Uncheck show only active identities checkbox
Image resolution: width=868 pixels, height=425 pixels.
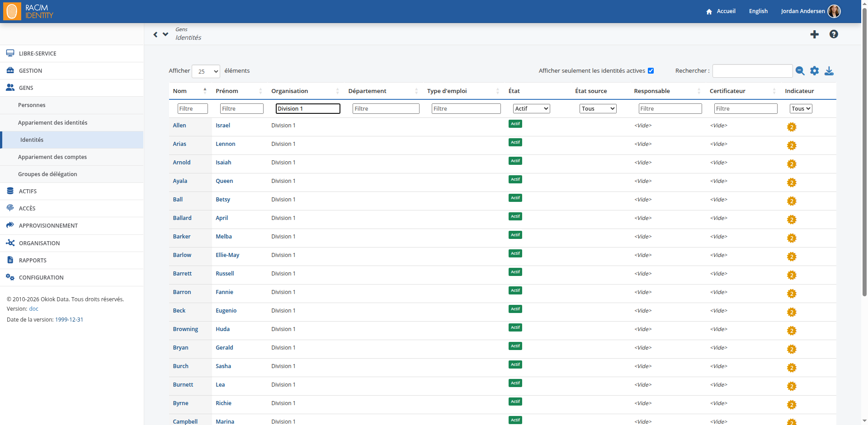651,71
